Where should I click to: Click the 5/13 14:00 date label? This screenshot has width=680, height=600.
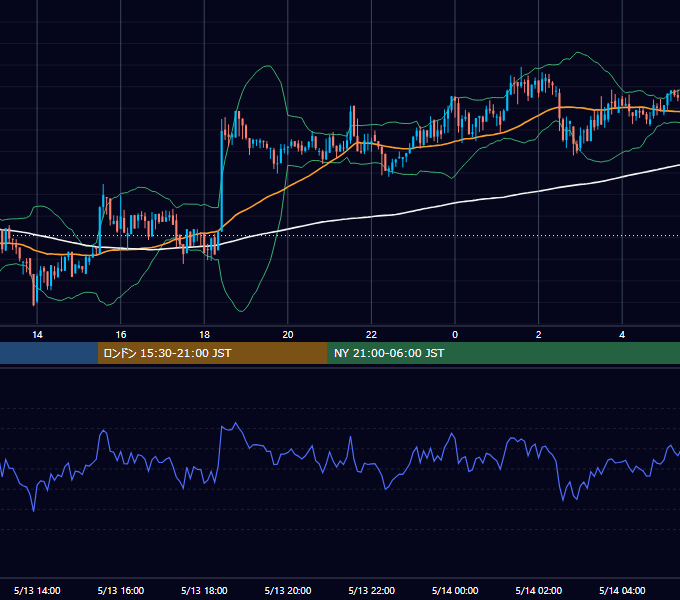[x=37, y=590]
